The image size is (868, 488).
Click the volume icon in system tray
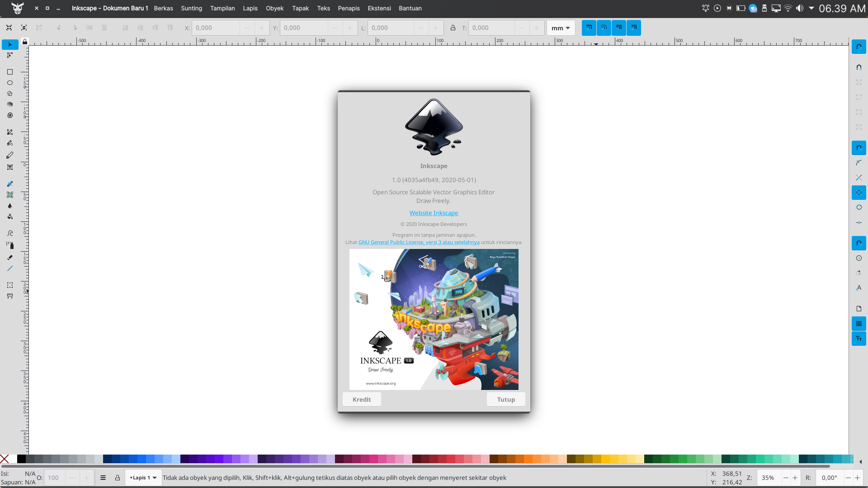click(x=800, y=8)
